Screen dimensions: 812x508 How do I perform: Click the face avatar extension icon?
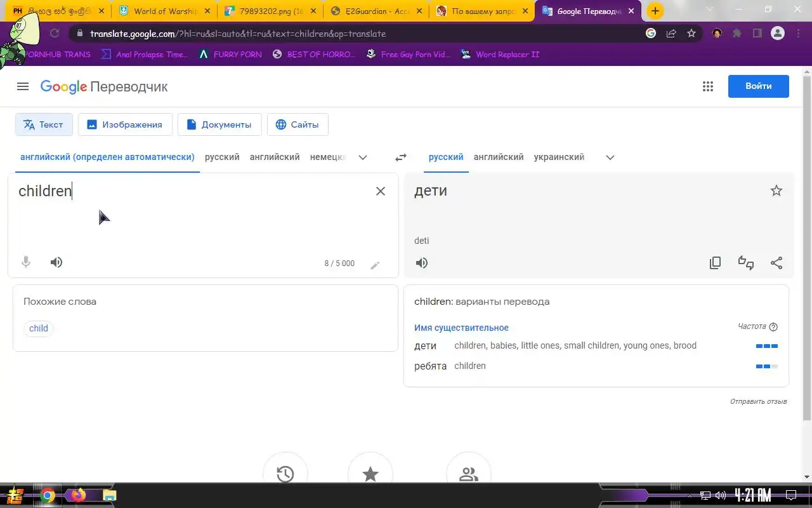click(717, 34)
